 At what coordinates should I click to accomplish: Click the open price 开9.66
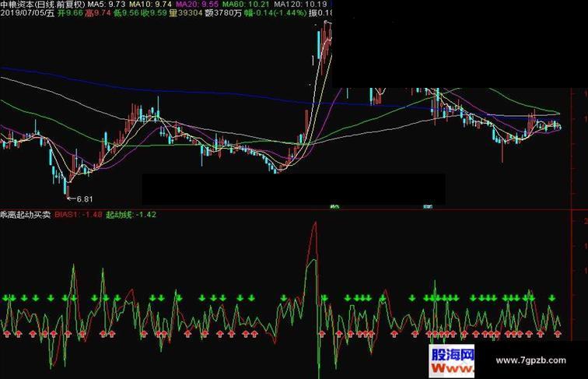70,13
